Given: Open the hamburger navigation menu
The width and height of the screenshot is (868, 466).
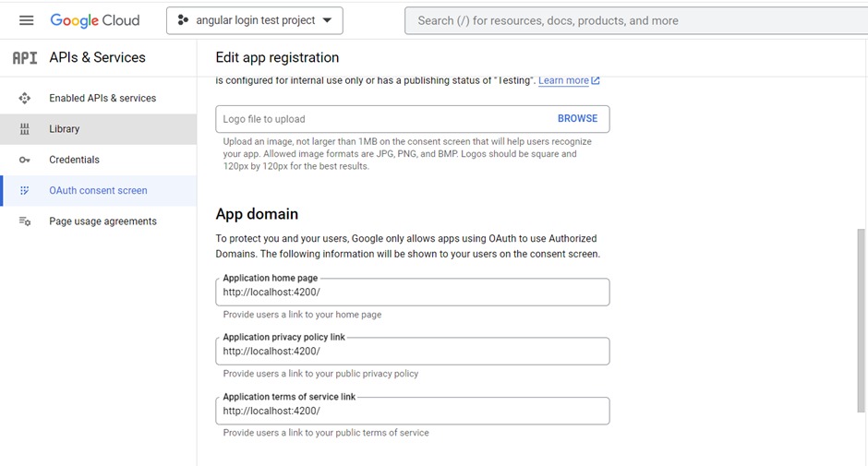Looking at the screenshot, I should (26, 20).
